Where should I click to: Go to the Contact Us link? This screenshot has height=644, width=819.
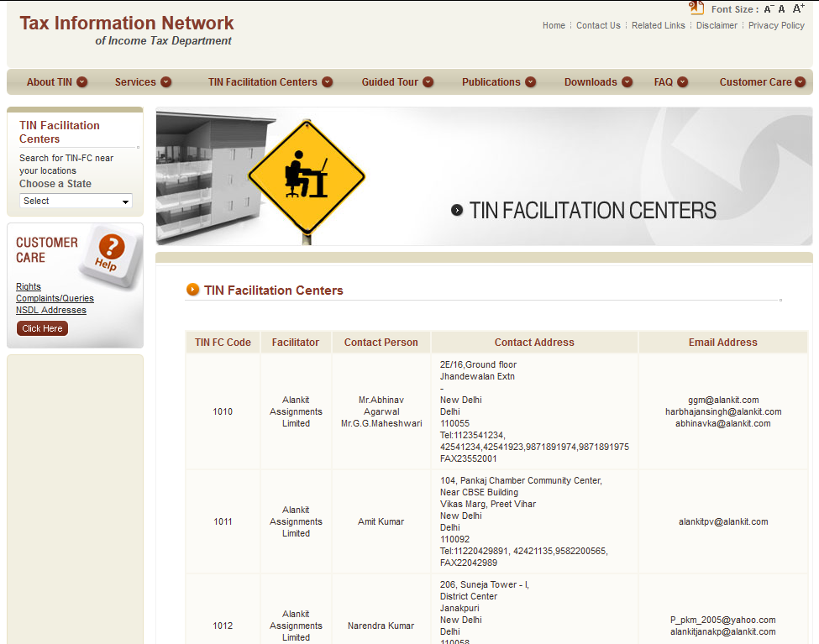[x=598, y=25]
